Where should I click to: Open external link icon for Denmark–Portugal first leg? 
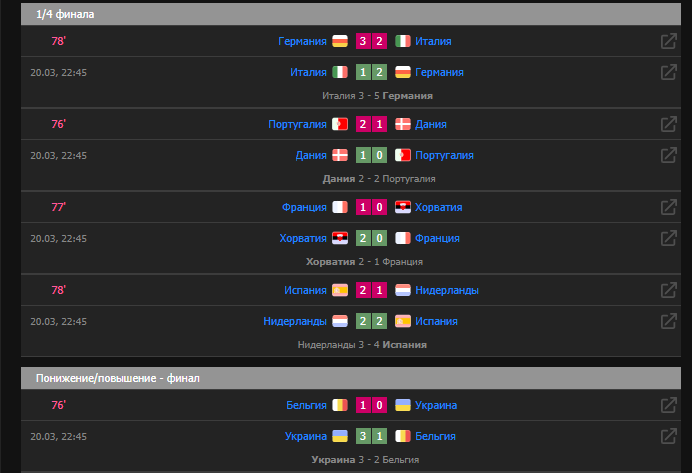[669, 155]
